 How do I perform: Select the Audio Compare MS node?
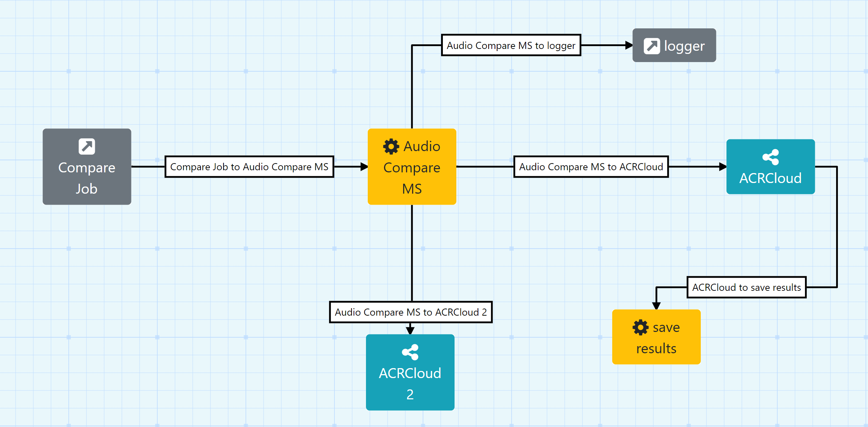pos(412,167)
